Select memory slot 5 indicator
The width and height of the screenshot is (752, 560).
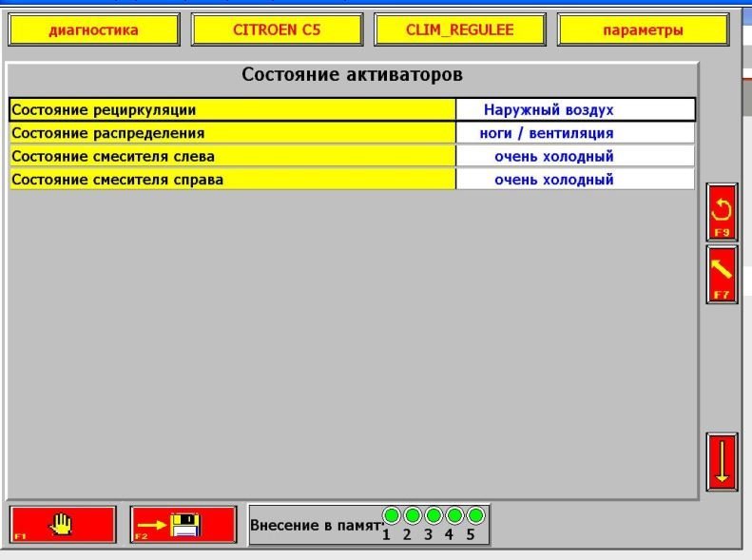coord(475,516)
